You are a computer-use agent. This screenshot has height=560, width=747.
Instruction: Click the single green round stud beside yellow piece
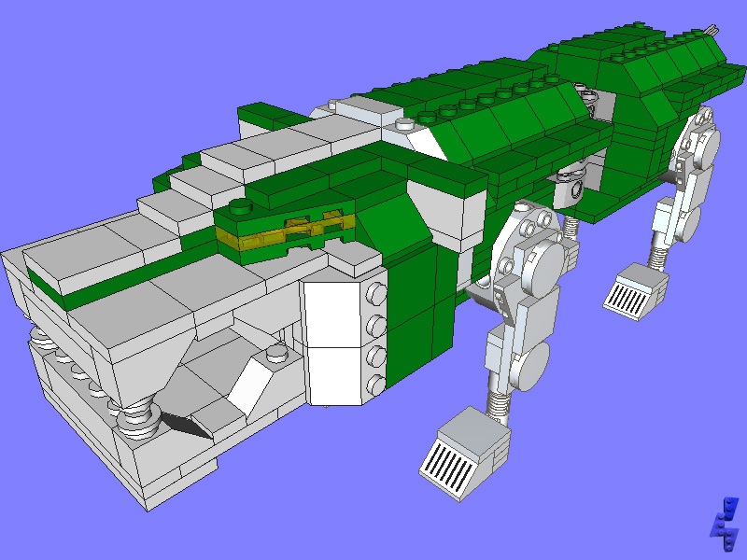click(241, 206)
